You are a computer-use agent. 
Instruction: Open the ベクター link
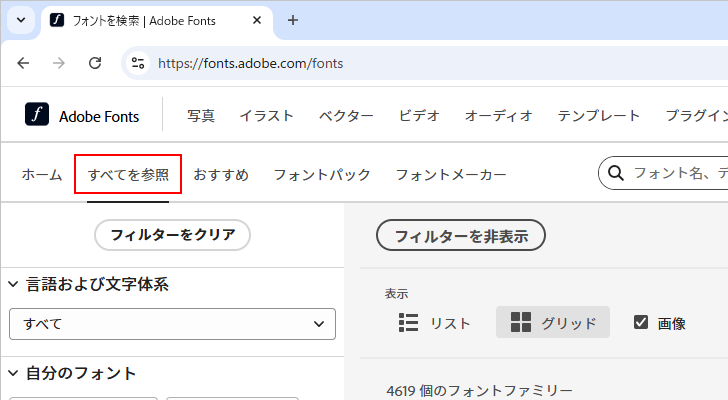point(346,116)
